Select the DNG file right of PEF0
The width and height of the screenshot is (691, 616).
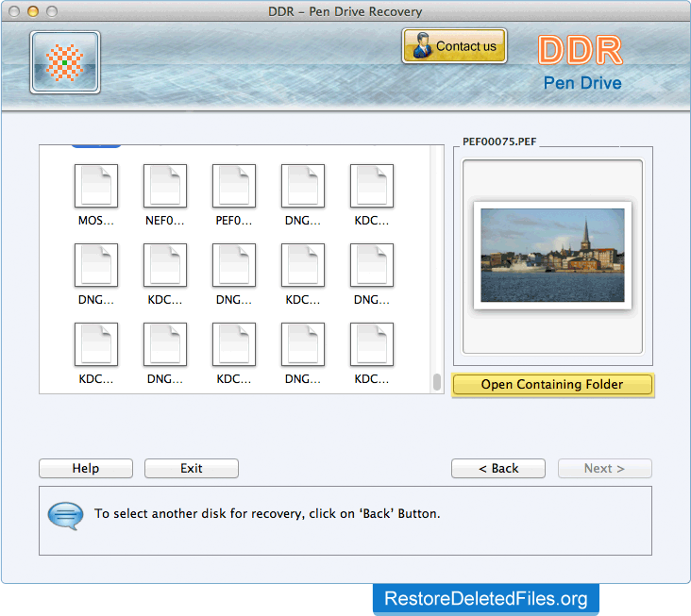(x=303, y=186)
